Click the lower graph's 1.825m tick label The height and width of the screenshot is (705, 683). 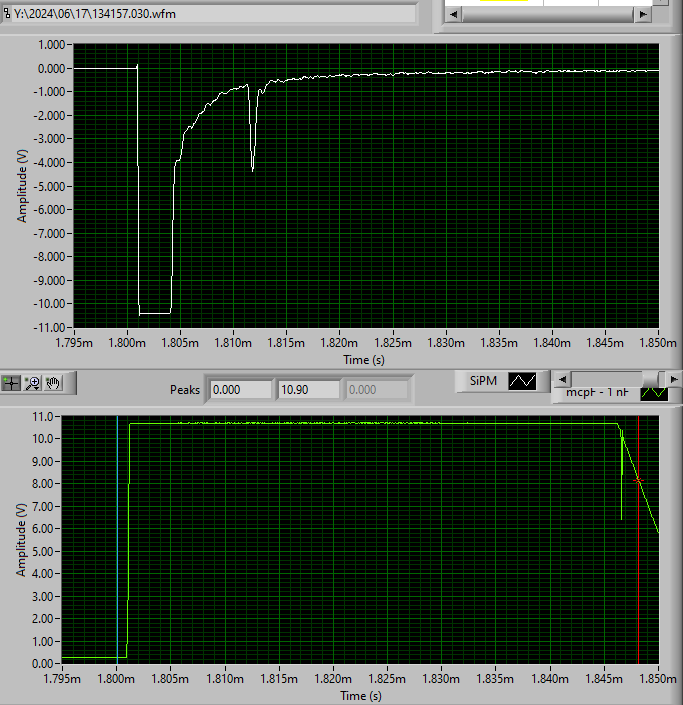click(387, 679)
